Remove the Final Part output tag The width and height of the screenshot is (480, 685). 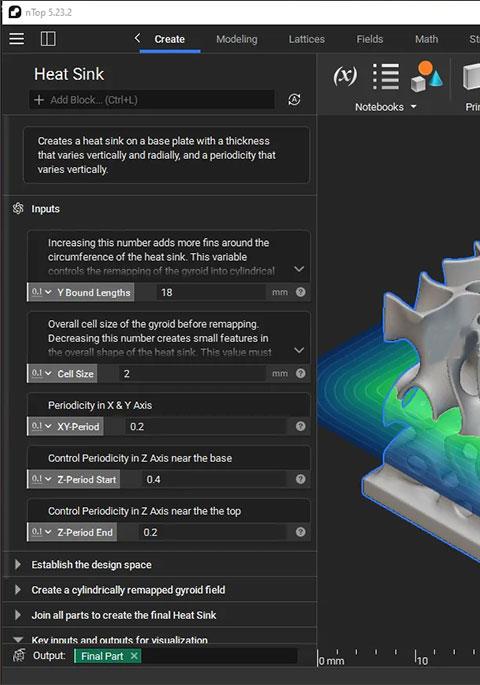coord(134,656)
